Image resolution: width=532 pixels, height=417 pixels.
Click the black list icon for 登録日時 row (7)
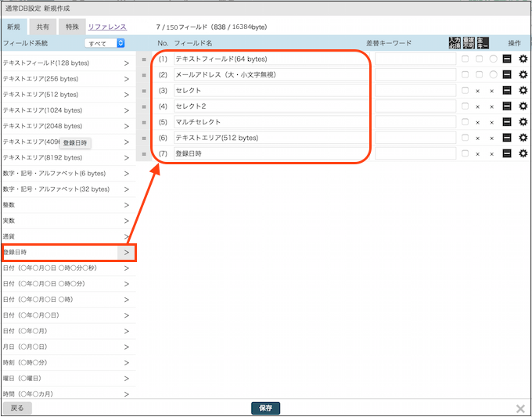pos(507,153)
